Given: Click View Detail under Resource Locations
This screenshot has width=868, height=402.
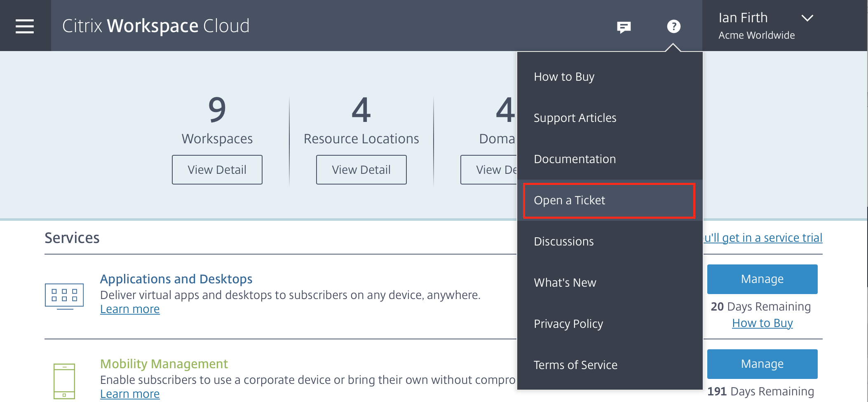Looking at the screenshot, I should [x=361, y=170].
